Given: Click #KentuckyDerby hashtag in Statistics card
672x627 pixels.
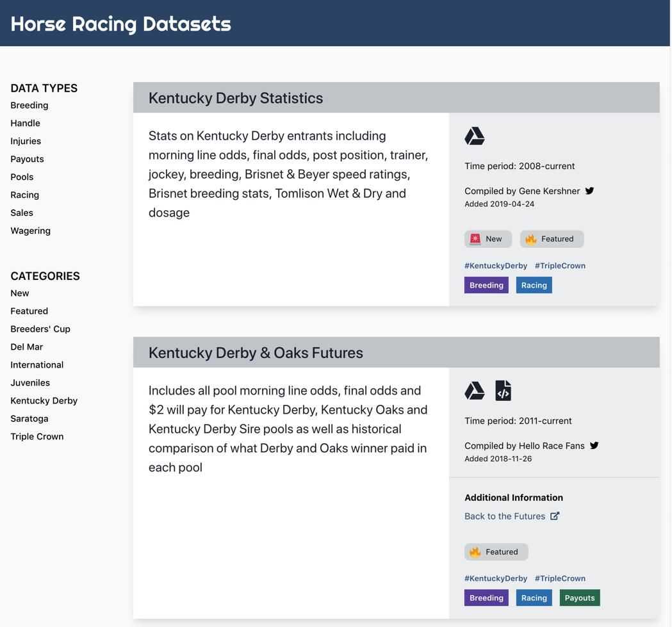Looking at the screenshot, I should coord(496,266).
